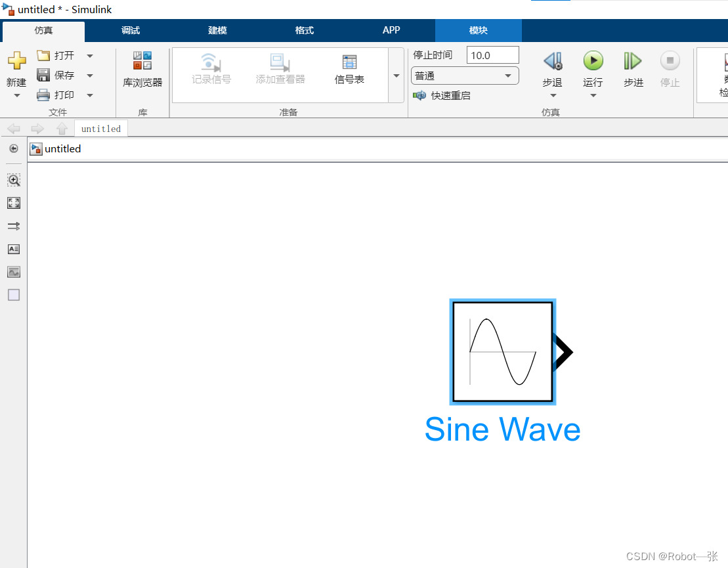The width and height of the screenshot is (728, 568).
Task: Switch to the APP tab
Action: pyautogui.click(x=391, y=31)
